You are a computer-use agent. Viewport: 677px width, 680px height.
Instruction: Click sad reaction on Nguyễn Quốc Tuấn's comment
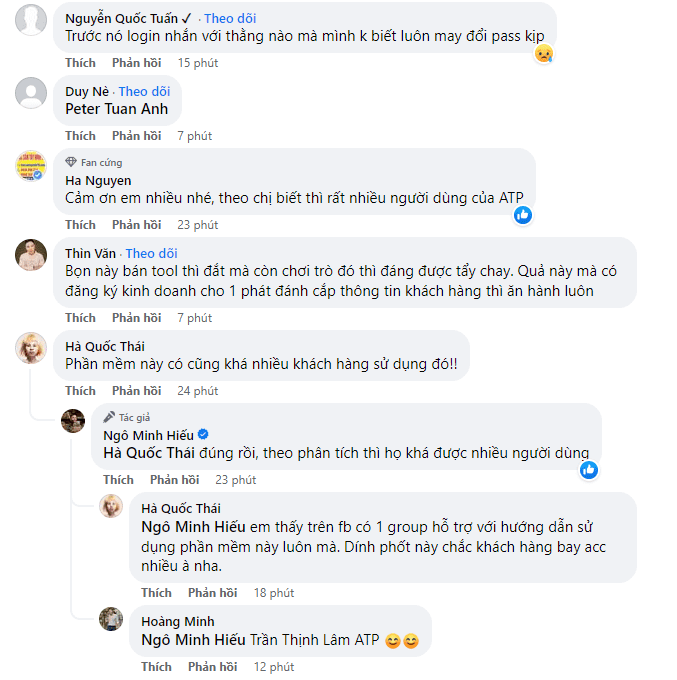tap(543, 54)
